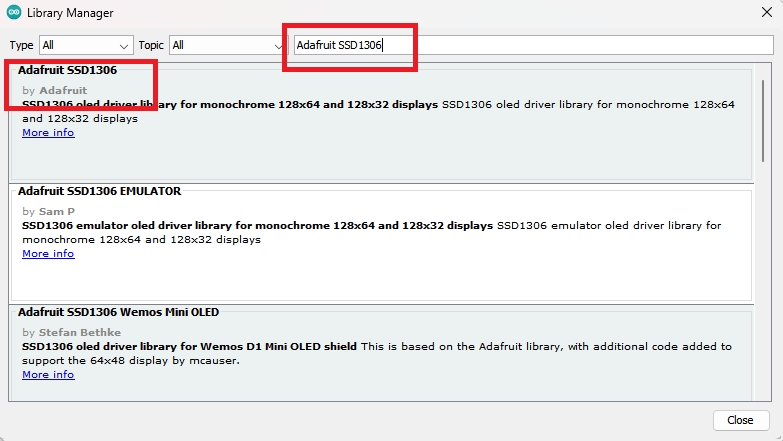Select the Adafruit SSD1306 EMULATOR library title

point(99,191)
